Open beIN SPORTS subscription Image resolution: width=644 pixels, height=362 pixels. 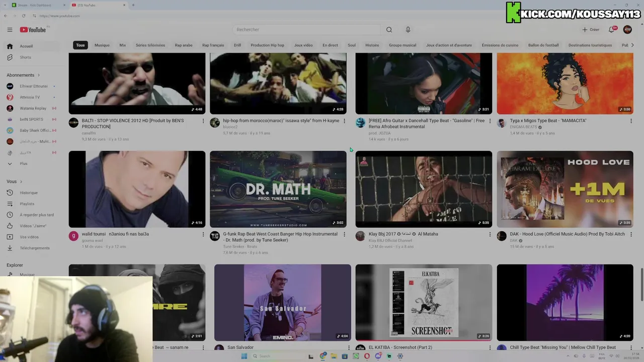33,119
